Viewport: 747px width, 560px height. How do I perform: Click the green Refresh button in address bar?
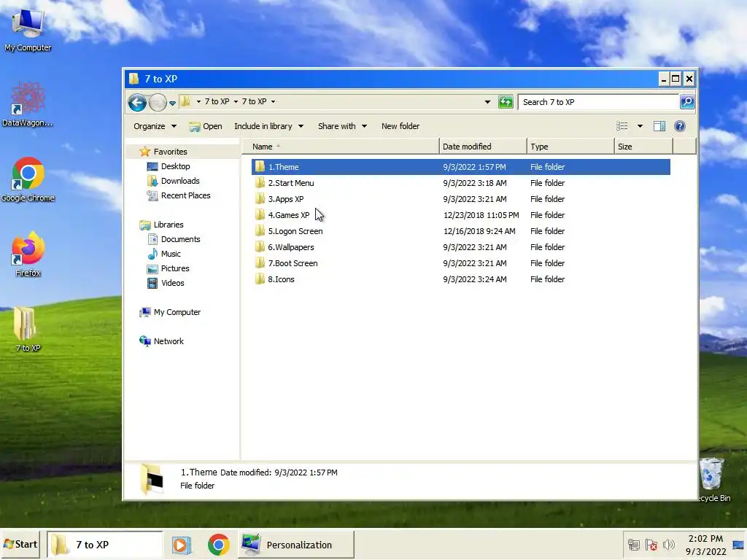pos(506,102)
